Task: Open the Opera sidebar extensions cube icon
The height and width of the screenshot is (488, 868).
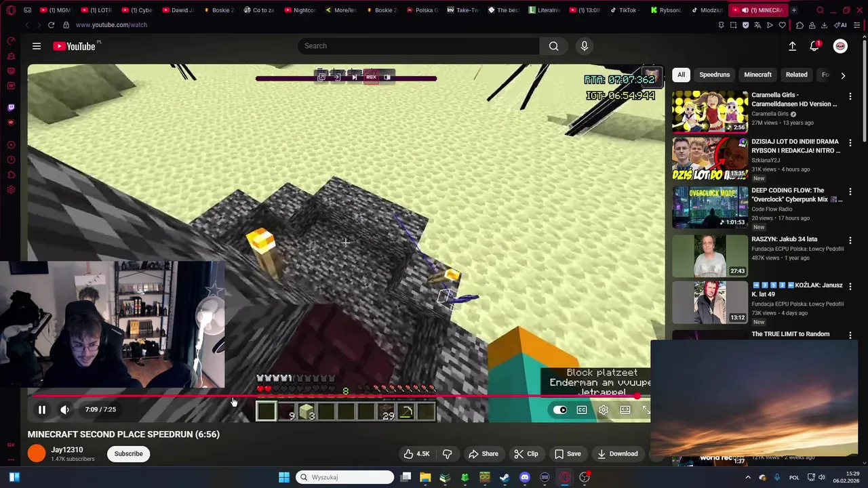Action: point(11,175)
